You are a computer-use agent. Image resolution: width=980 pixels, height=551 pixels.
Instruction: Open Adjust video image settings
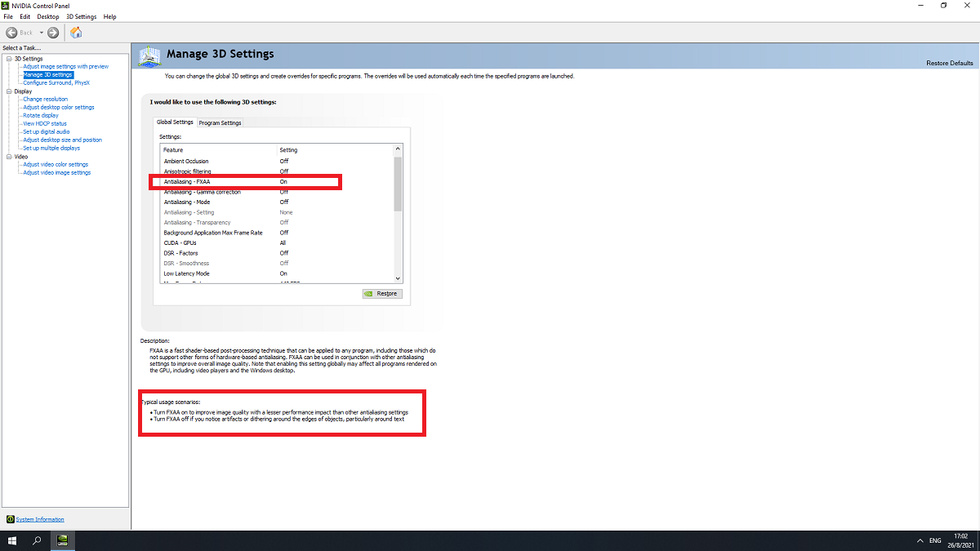(x=57, y=173)
